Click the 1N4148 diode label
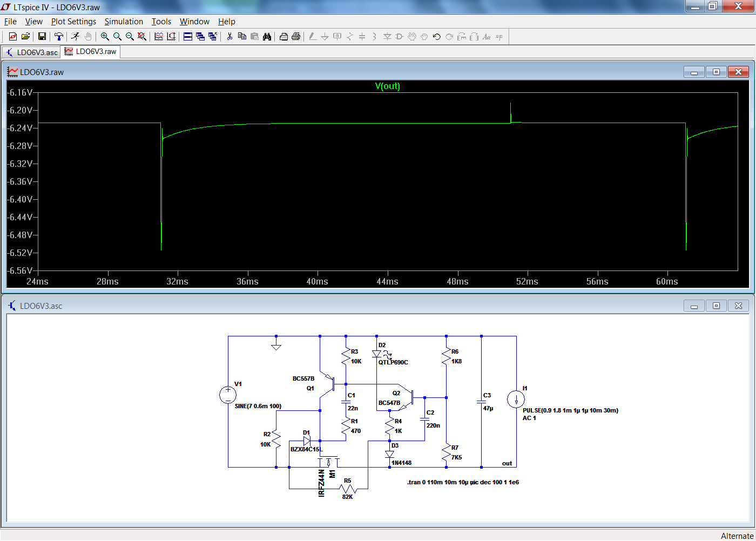Screen dimensions: 756x541 [402, 463]
